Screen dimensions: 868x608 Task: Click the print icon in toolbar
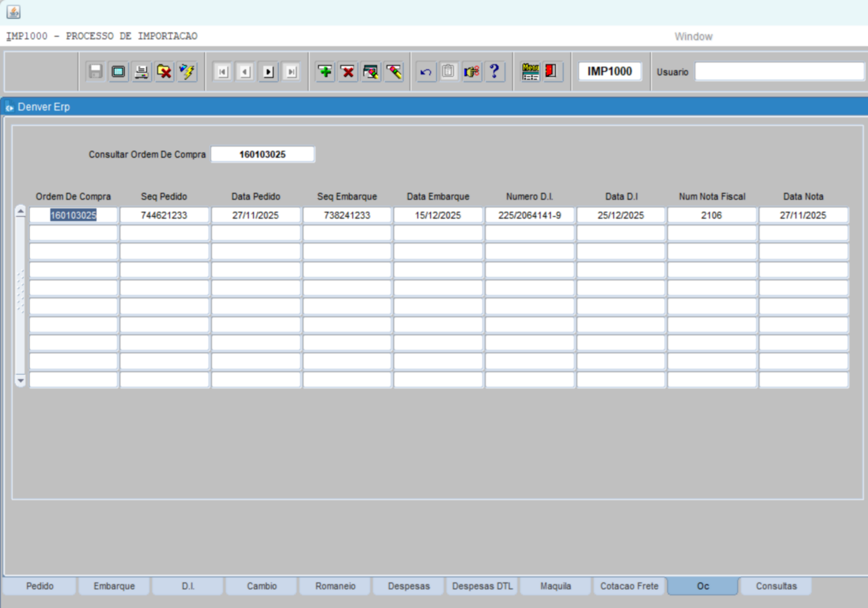(x=141, y=72)
